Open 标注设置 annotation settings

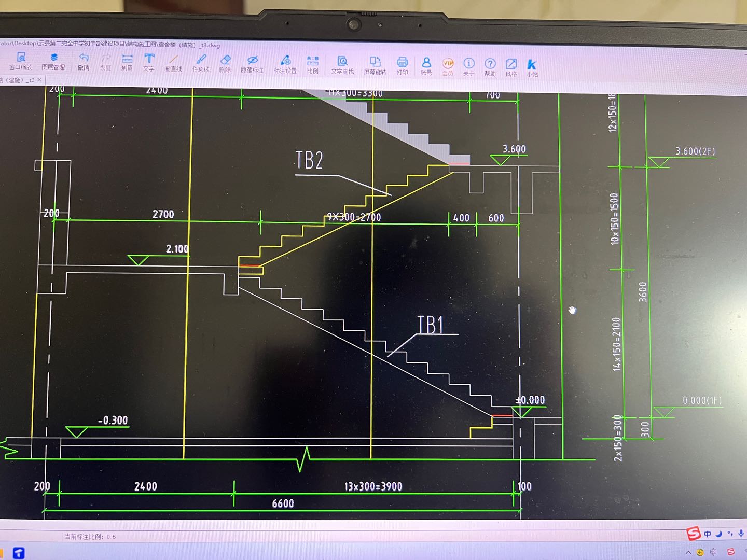pyautogui.click(x=285, y=65)
